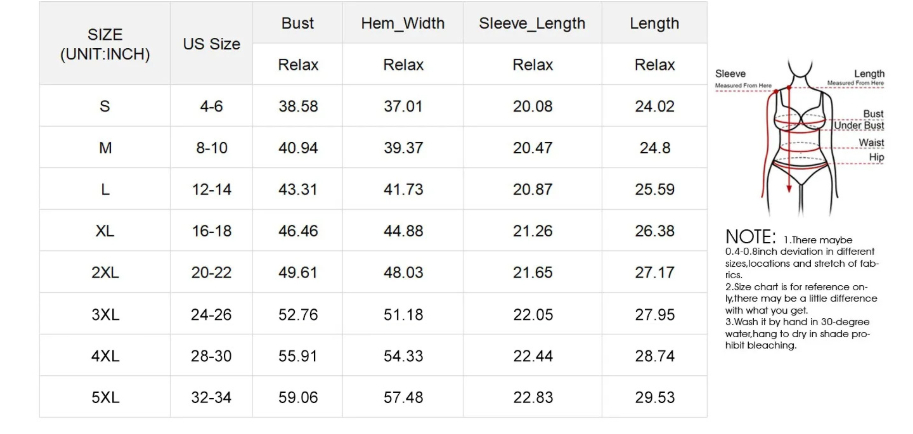Click the Sleeve label above the diagram
The image size is (913, 434).
tap(730, 74)
